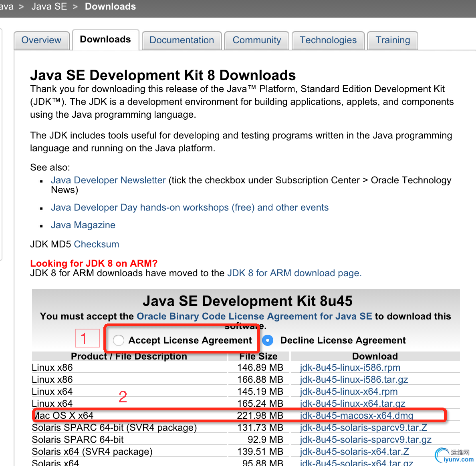The width and height of the screenshot is (476, 466).
Task: Open the Overview tab
Action: (x=41, y=40)
